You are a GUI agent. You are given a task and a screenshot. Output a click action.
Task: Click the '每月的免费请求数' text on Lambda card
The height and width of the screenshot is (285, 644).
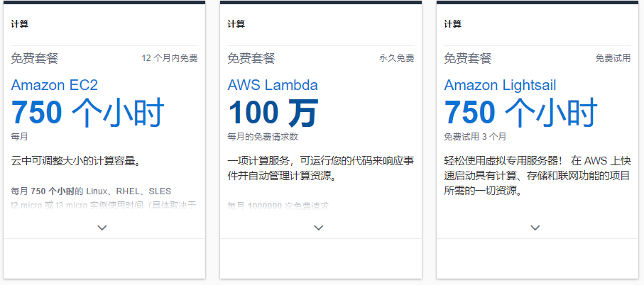263,137
